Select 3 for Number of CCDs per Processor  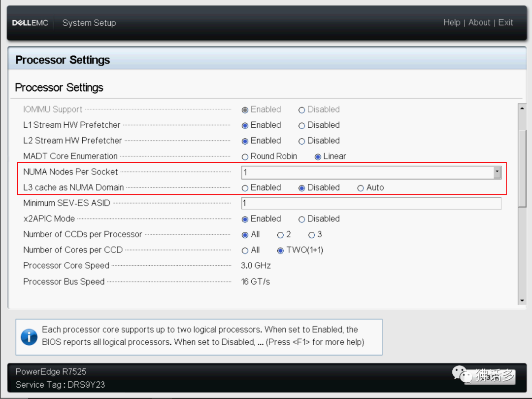312,235
